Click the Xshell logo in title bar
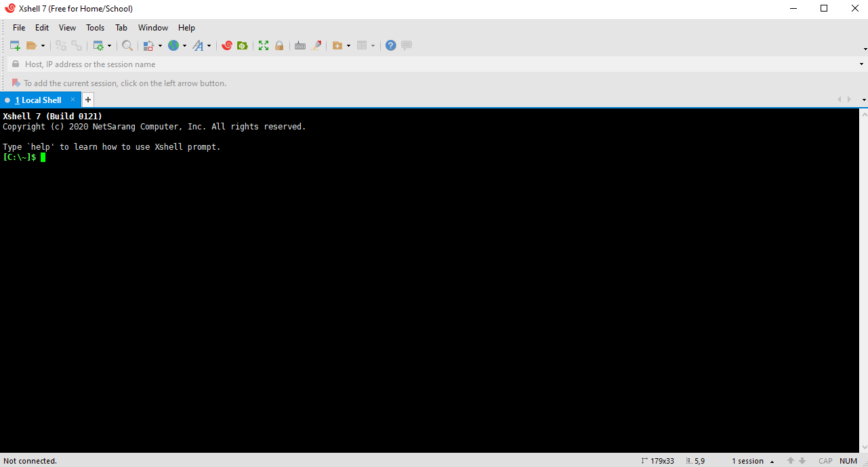Viewport: 868px width, 467px height. 10,9
